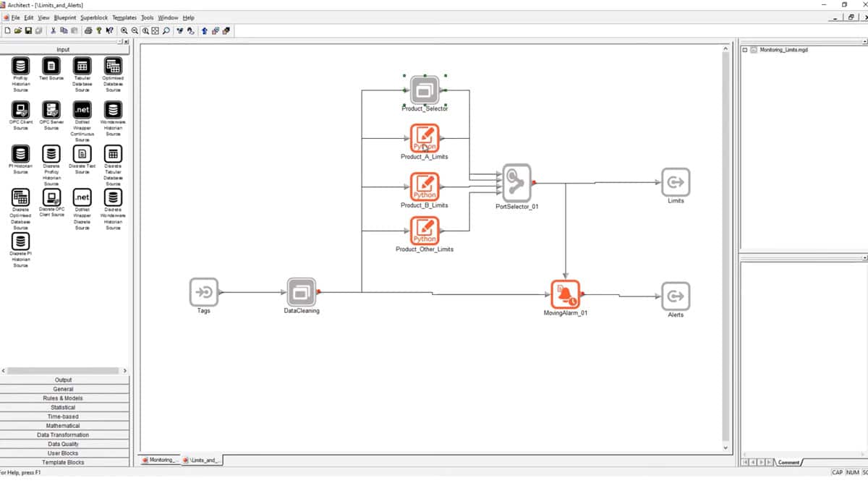This screenshot has height=488, width=868.
Task: Expand the Template Blocks category
Action: click(x=64, y=462)
